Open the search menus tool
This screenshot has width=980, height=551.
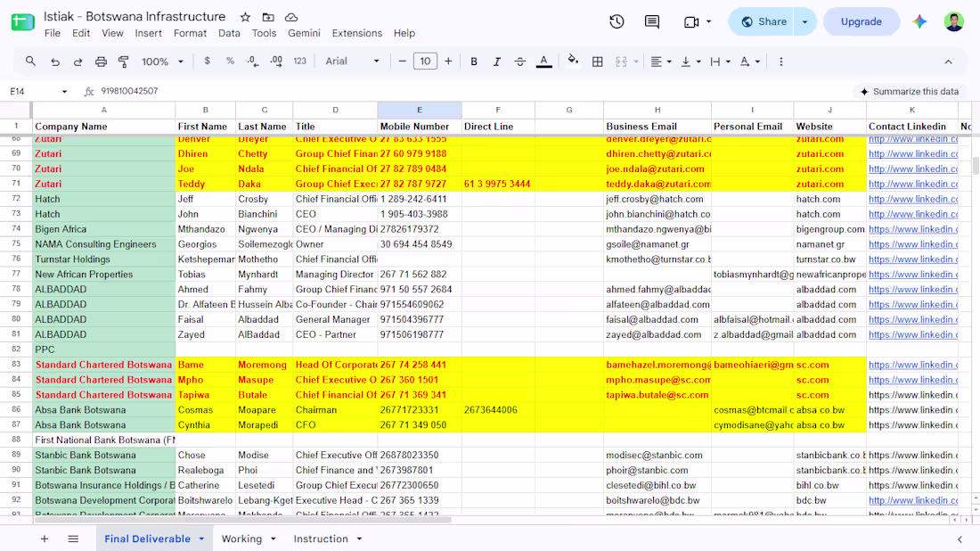tap(30, 62)
